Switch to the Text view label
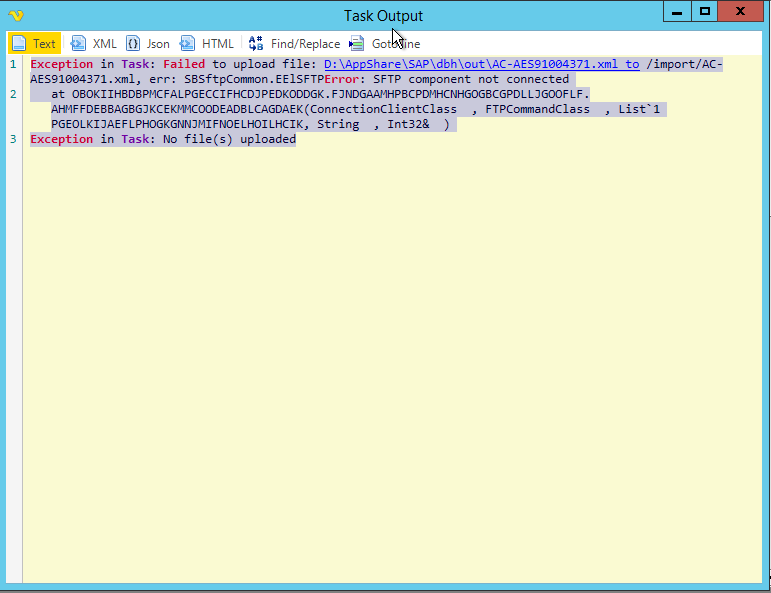771x593 pixels. pos(44,44)
